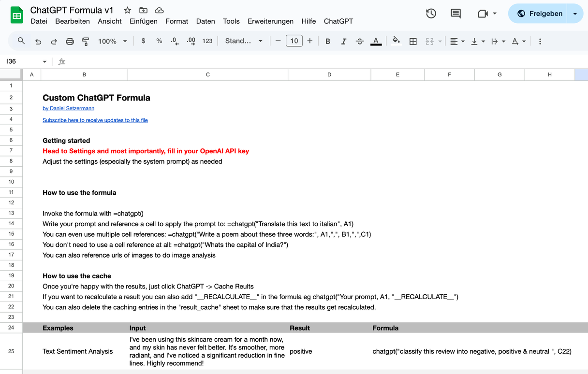Click the merge cells icon
The image size is (588, 374).
click(x=429, y=42)
